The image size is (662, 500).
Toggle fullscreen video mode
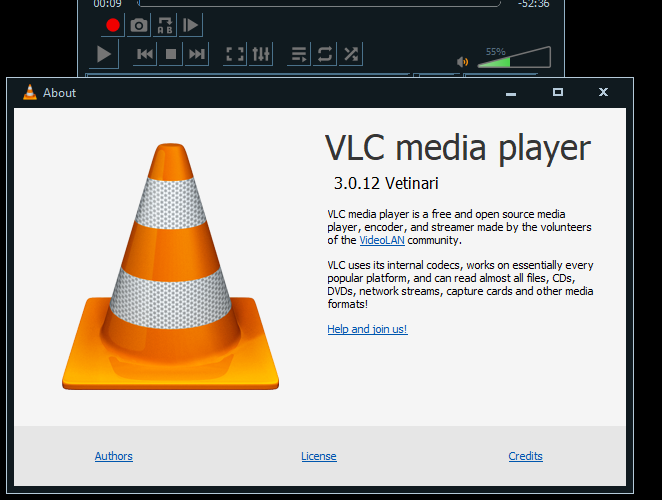pos(235,54)
